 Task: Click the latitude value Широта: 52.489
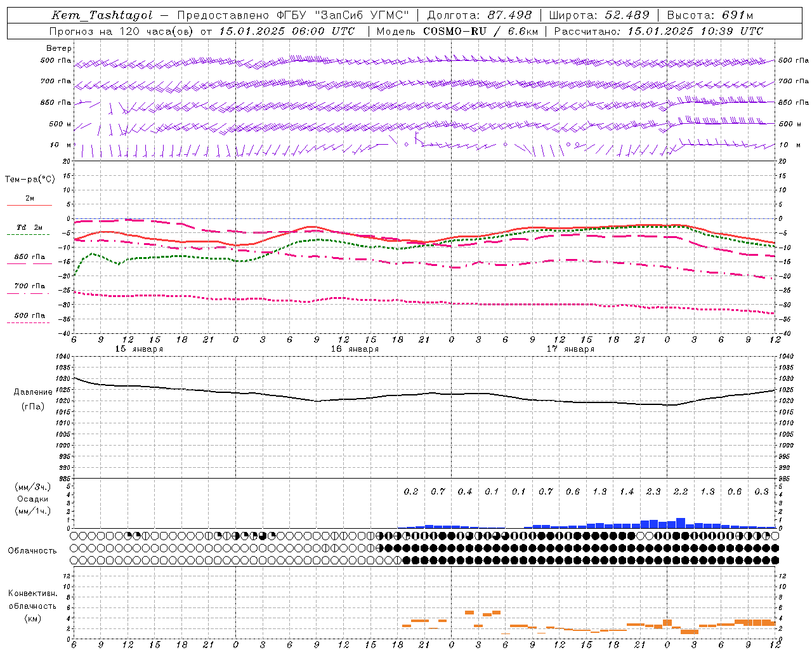pyautogui.click(x=599, y=15)
